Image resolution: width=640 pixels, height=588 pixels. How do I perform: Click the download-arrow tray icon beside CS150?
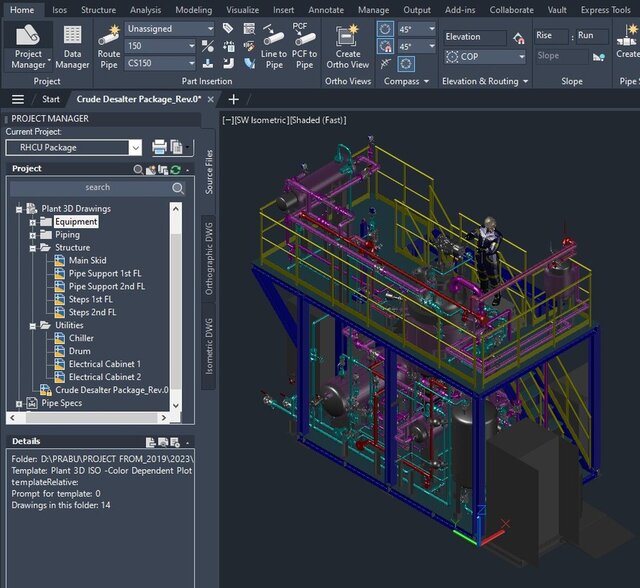coord(208,63)
